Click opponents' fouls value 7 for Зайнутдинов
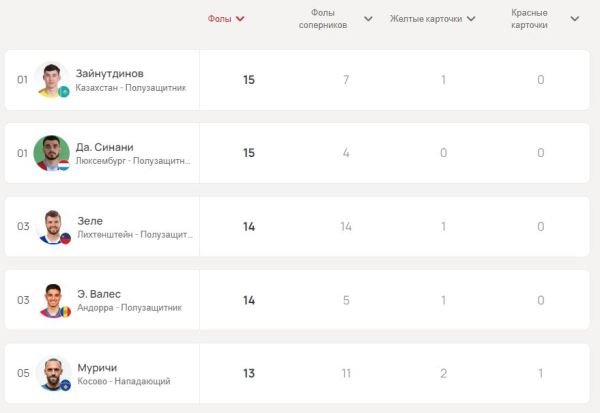This screenshot has width=600, height=413. coord(346,80)
